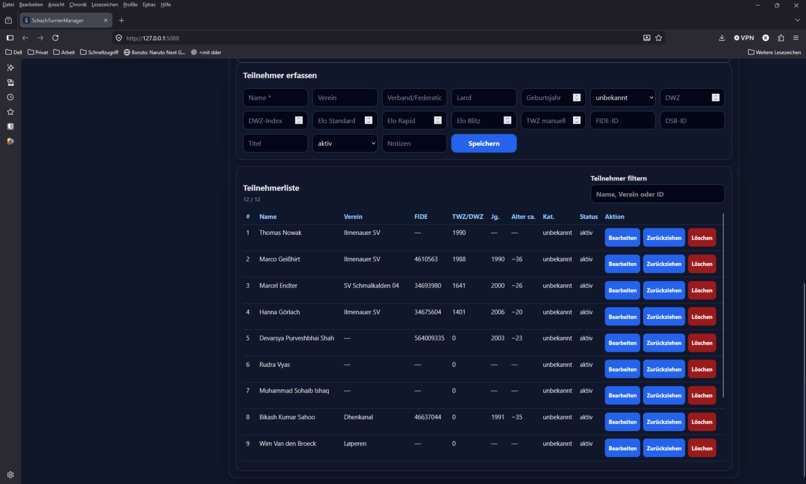The image size is (806, 484).
Task: Open the unbekannt category dropdown
Action: click(x=622, y=98)
